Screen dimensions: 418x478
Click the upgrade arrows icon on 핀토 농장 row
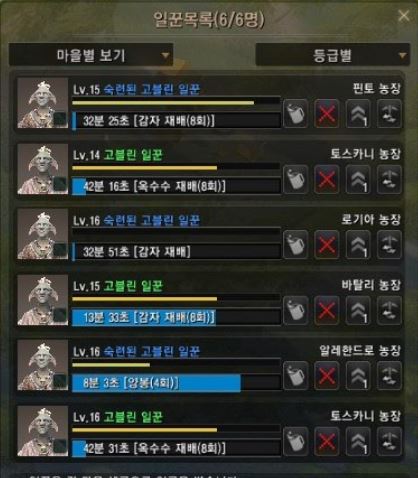(358, 114)
